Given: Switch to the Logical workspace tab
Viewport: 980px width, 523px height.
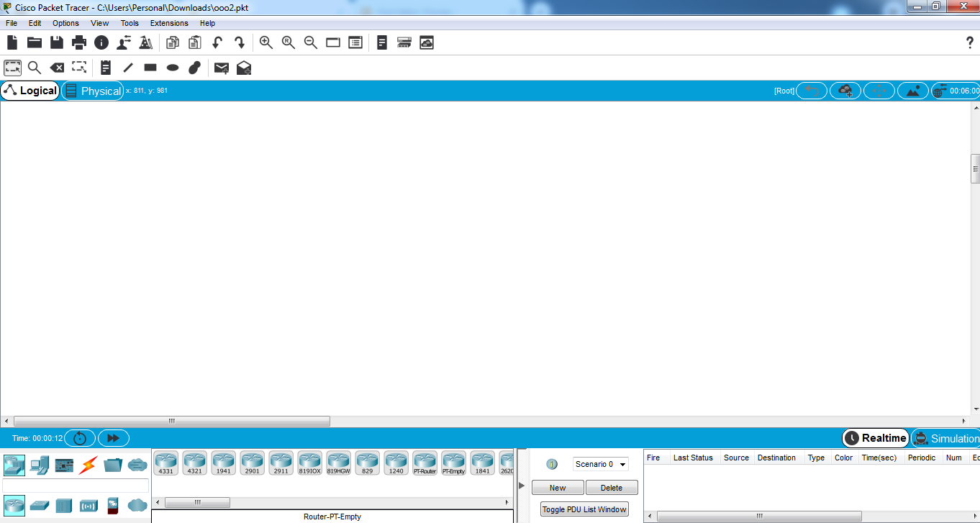Looking at the screenshot, I should 30,91.
